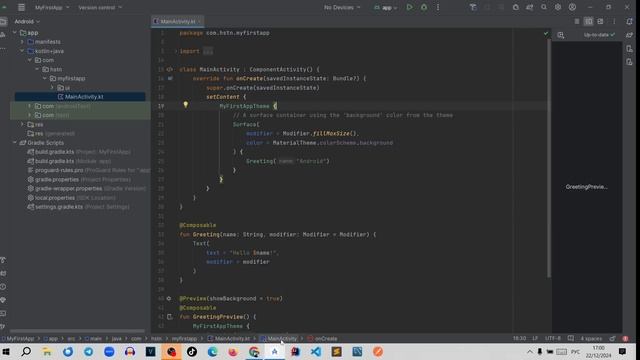Run the app with the green play button
The height and width of the screenshot is (360, 640).
[409, 7]
